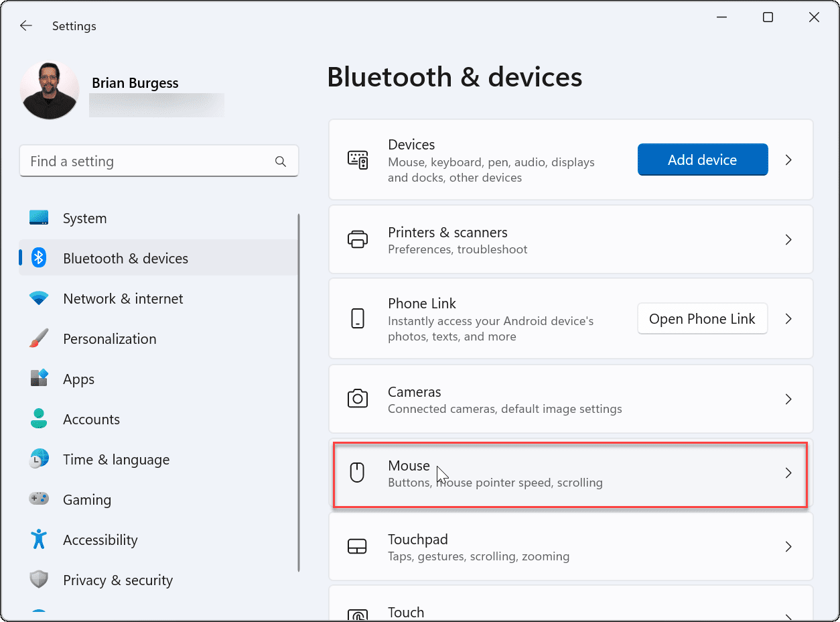Click the Open Phone Link button

coord(702,318)
